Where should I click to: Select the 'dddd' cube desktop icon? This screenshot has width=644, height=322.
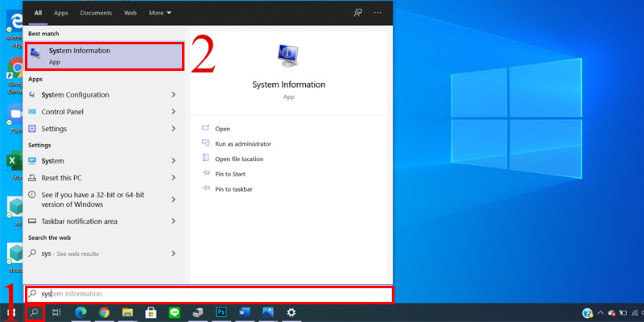[x=15, y=258]
